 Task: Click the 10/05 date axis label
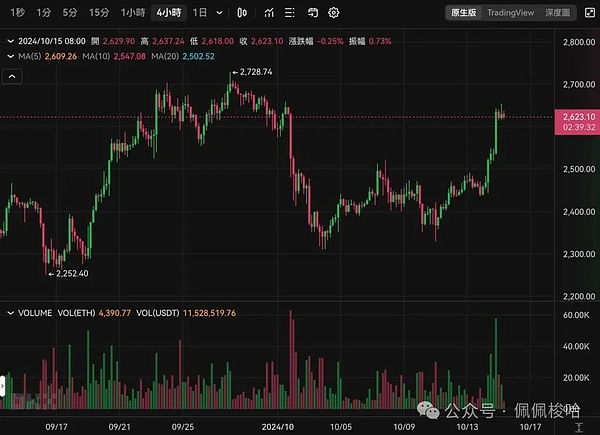(341, 427)
